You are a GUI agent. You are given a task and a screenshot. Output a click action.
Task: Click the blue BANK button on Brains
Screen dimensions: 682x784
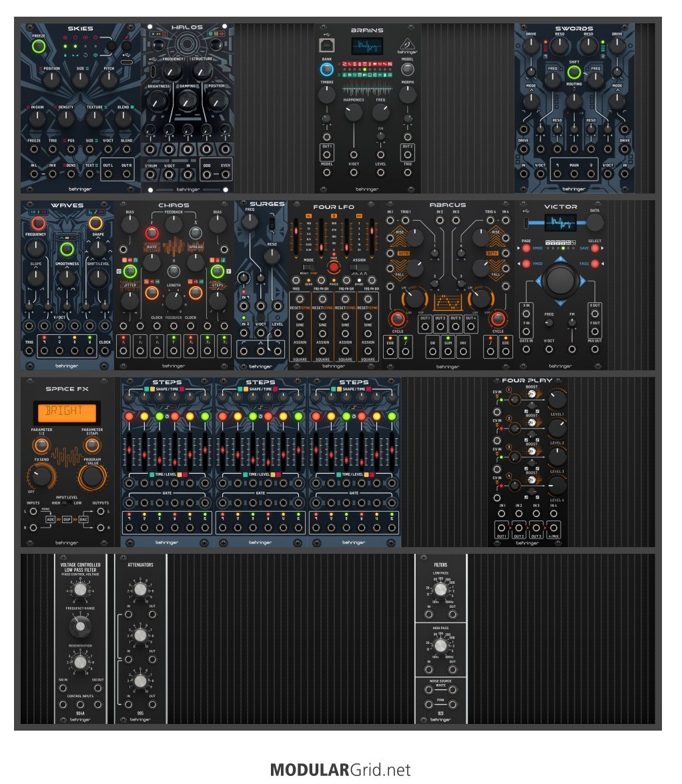coord(326,69)
